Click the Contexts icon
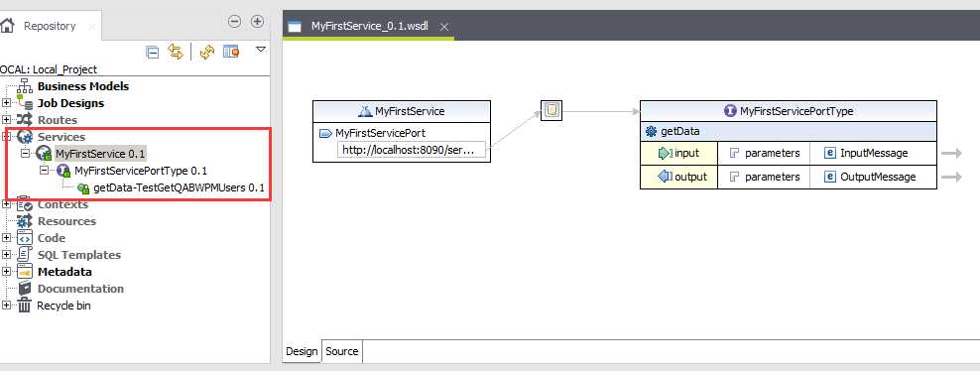 point(25,203)
